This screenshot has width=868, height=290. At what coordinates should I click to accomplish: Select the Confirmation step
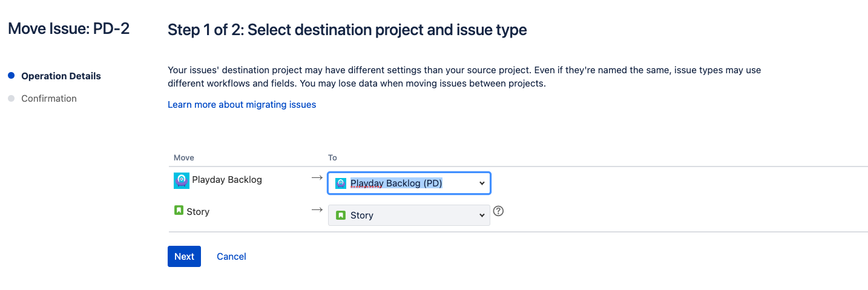coord(49,98)
